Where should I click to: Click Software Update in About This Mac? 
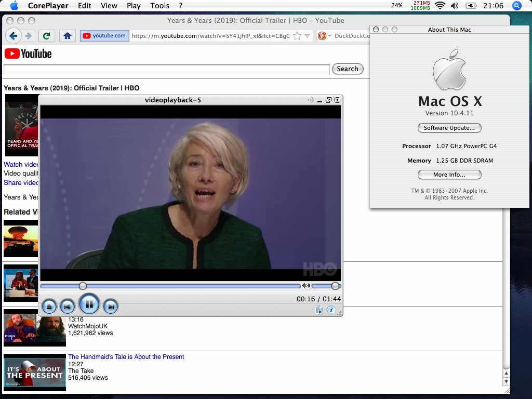point(449,128)
